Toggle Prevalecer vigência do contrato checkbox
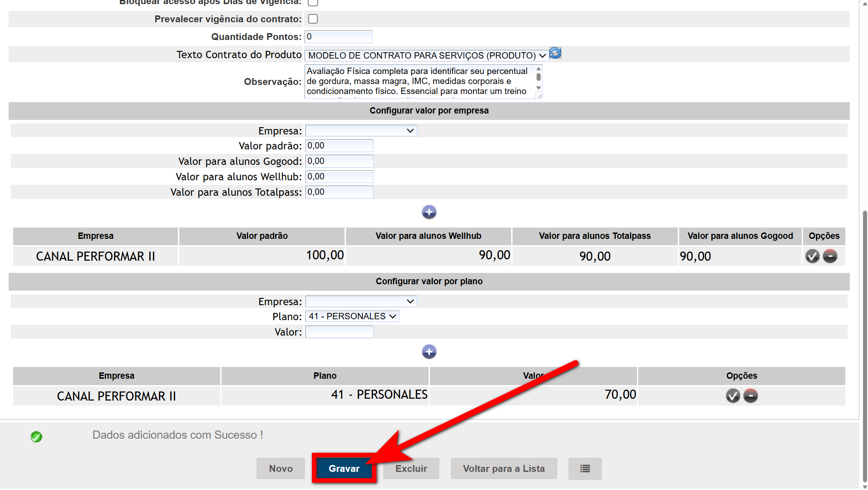 [x=313, y=19]
